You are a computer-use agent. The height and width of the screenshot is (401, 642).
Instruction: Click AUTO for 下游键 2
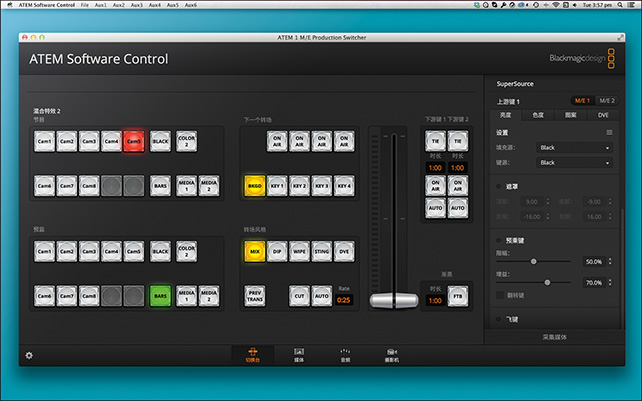tap(457, 208)
